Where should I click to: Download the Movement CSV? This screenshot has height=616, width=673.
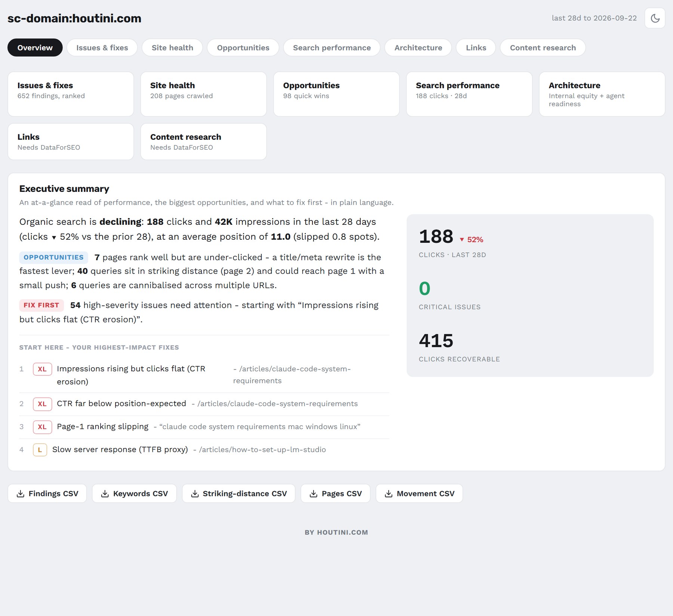(x=419, y=494)
